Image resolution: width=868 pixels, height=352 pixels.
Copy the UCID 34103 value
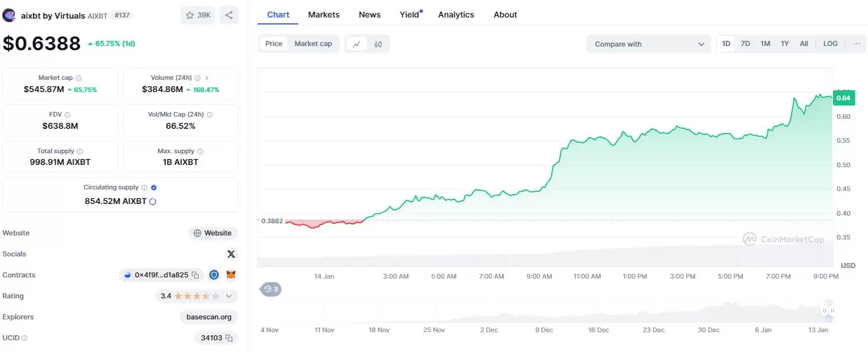tap(229, 338)
